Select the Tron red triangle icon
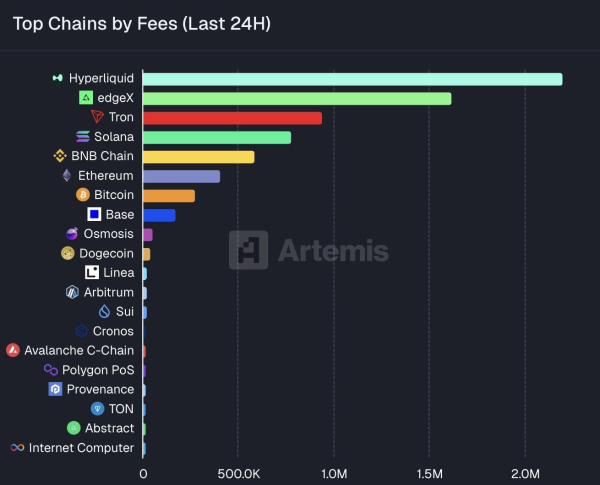This screenshot has height=485, width=600. tap(97, 117)
